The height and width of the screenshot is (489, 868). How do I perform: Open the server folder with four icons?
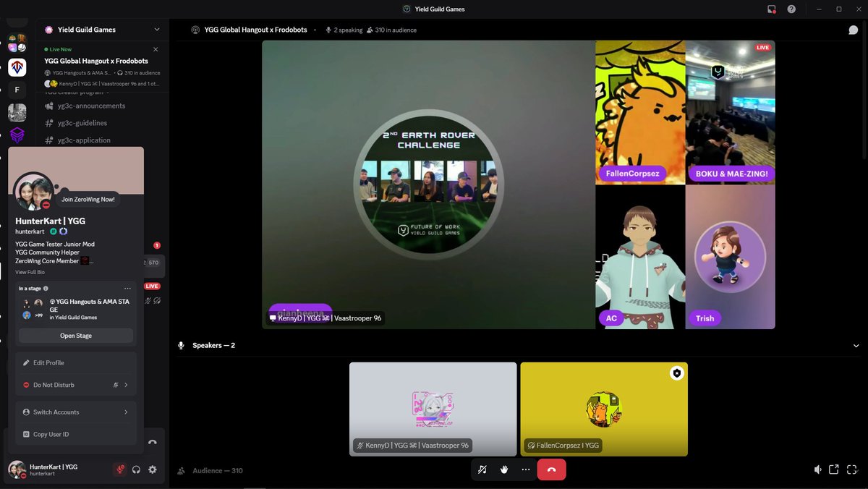pyautogui.click(x=17, y=43)
